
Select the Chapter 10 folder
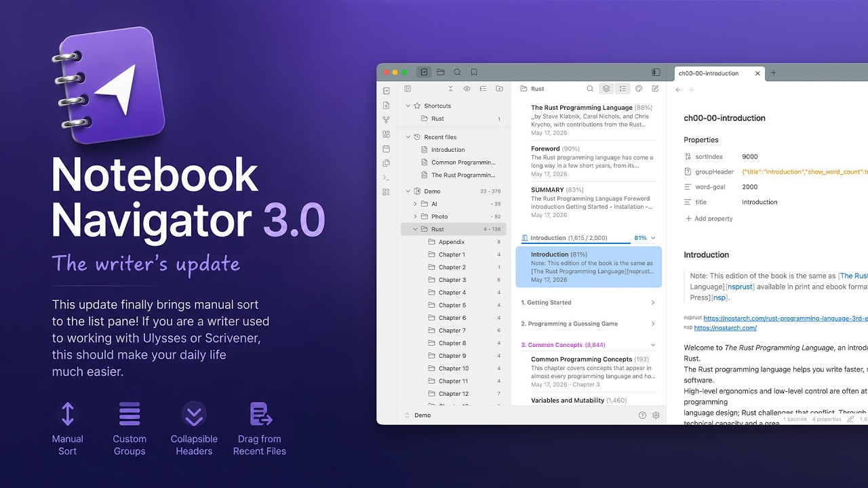pyautogui.click(x=454, y=369)
